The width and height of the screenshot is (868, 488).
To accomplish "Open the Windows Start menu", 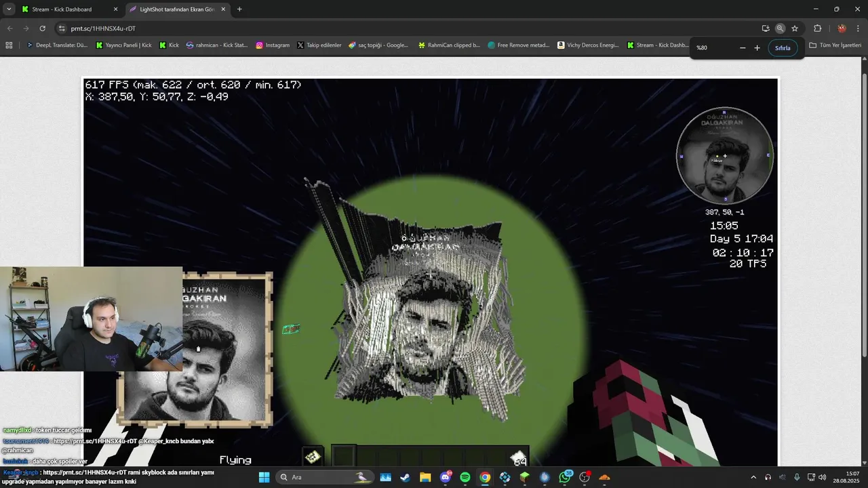I will (x=264, y=477).
